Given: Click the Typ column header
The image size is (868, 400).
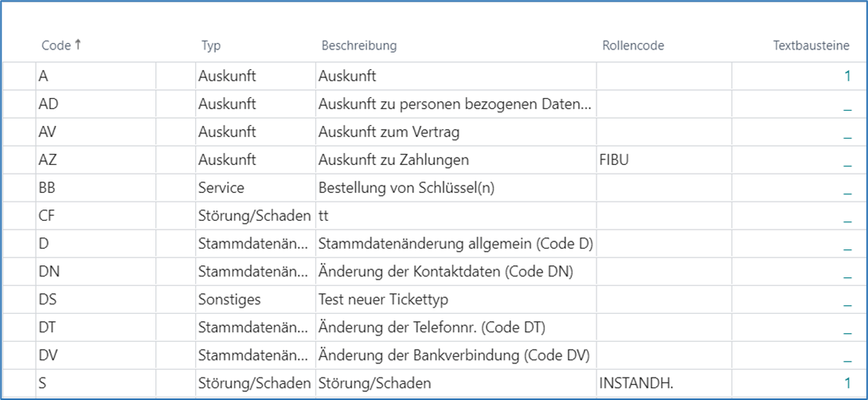Looking at the screenshot, I should 211,46.
